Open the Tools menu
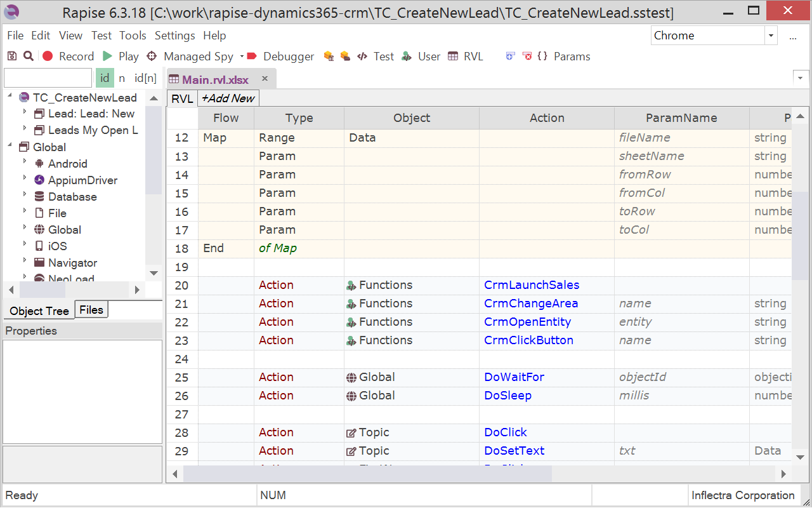Viewport: 812px width, 508px height. click(133, 36)
